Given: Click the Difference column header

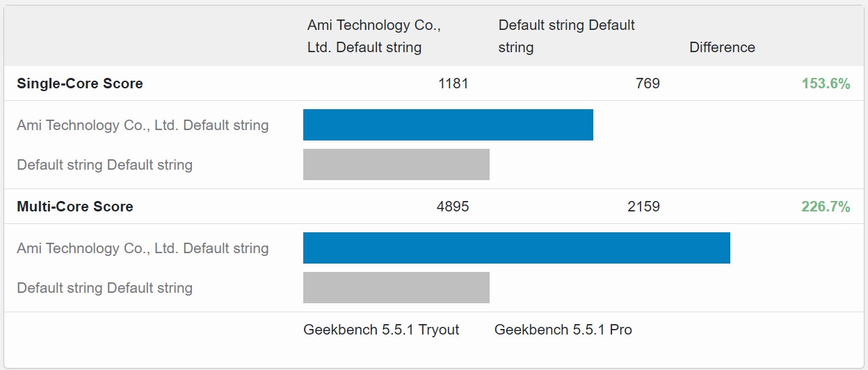Looking at the screenshot, I should 722,47.
